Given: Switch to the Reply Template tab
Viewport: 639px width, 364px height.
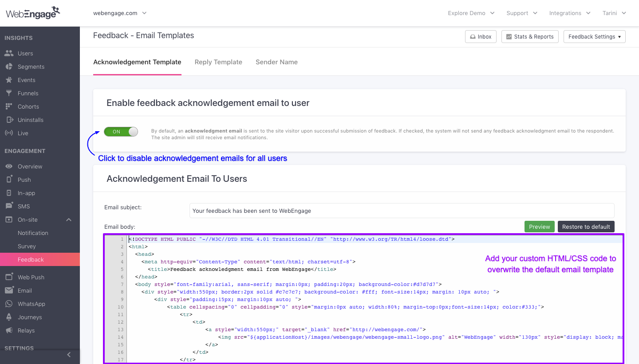Looking at the screenshot, I should coord(218,62).
